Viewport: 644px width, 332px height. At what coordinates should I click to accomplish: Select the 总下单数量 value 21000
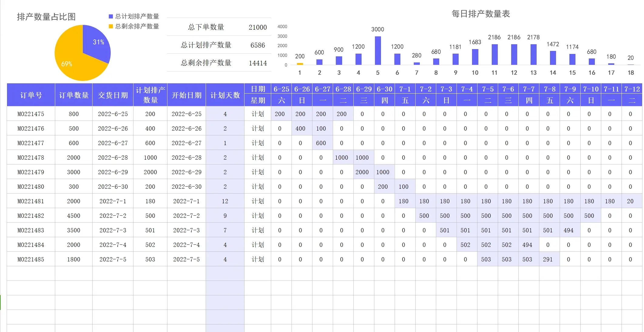[258, 27]
